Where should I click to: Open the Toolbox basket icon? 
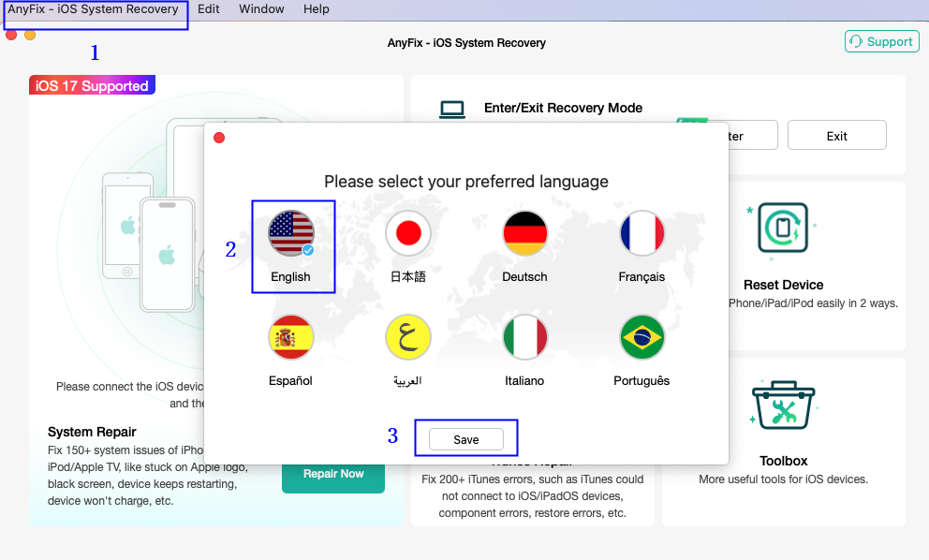click(783, 405)
